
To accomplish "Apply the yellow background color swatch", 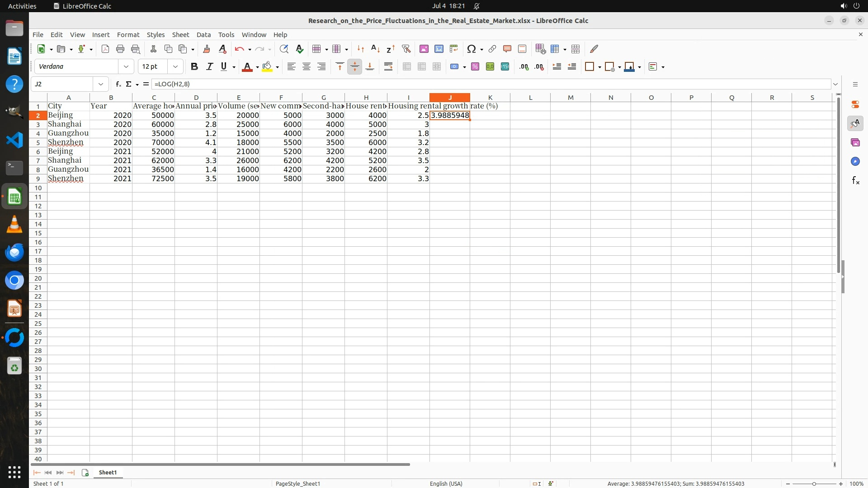I will pos(267,66).
